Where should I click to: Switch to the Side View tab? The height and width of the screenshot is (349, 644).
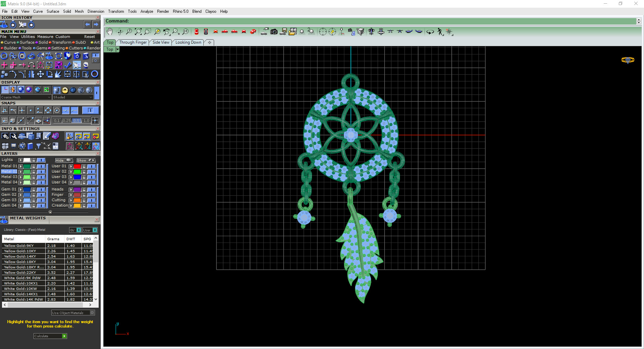[161, 42]
